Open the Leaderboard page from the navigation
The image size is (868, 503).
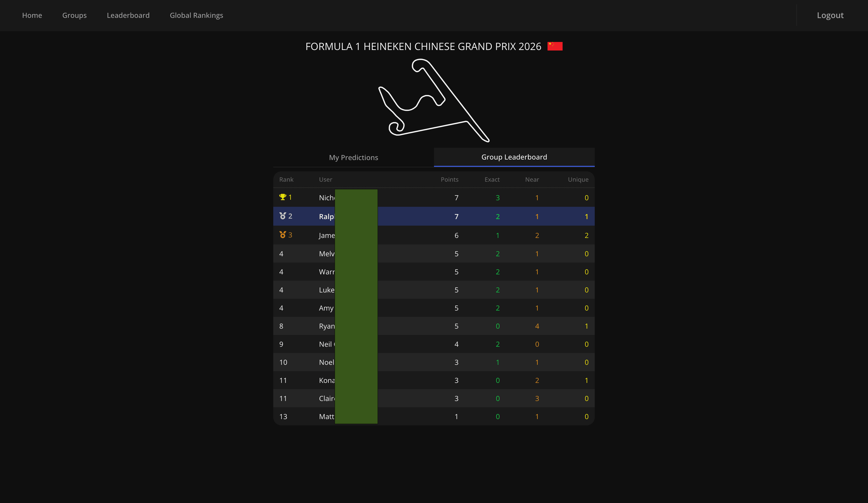click(128, 15)
